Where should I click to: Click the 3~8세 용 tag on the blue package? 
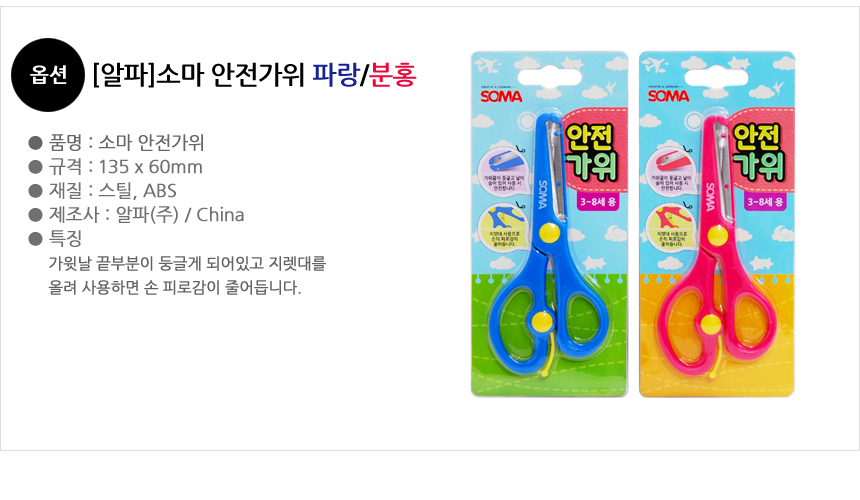(x=598, y=202)
